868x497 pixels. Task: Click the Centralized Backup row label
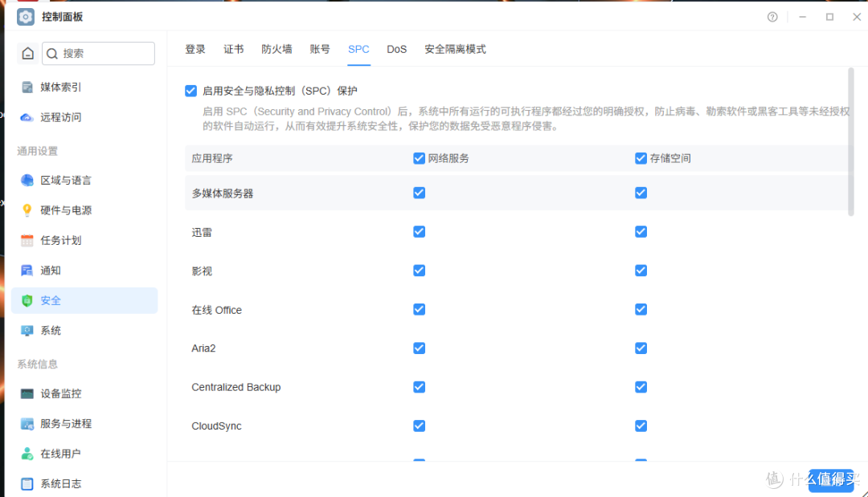236,387
